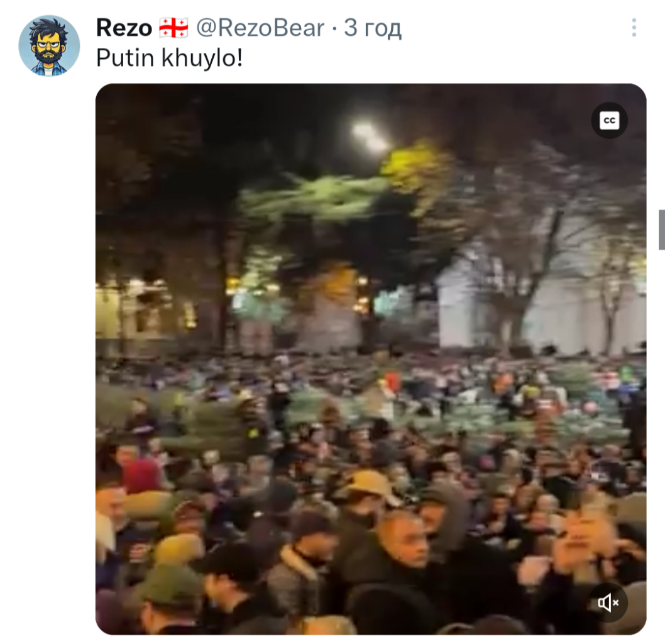The image size is (665, 644).
Task: Open Rezo's cartoon profile avatar
Action: coord(49,46)
